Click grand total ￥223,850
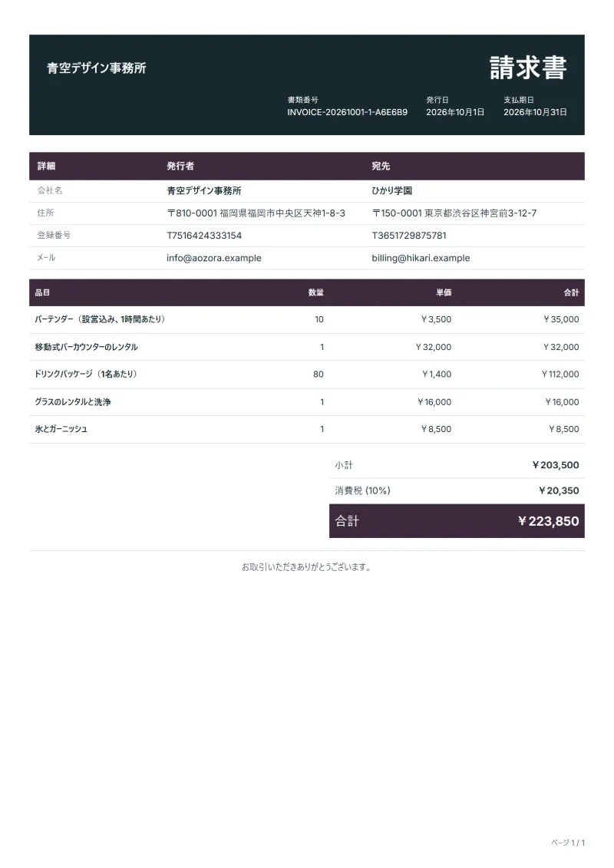Image resolution: width=614 pixels, height=868 pixels. 549,521
